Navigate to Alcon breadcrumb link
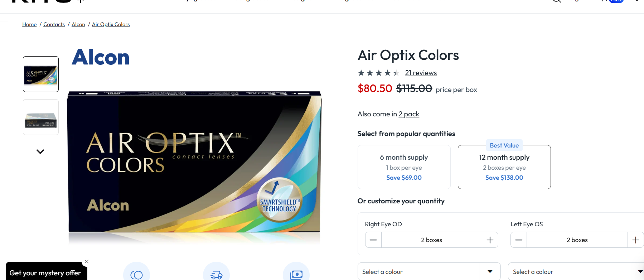 point(78,24)
